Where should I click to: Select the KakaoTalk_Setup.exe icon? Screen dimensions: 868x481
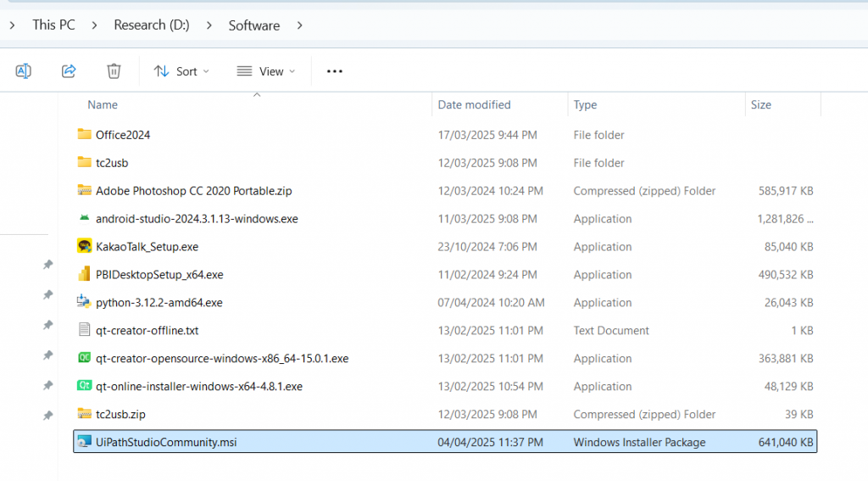pyautogui.click(x=84, y=245)
